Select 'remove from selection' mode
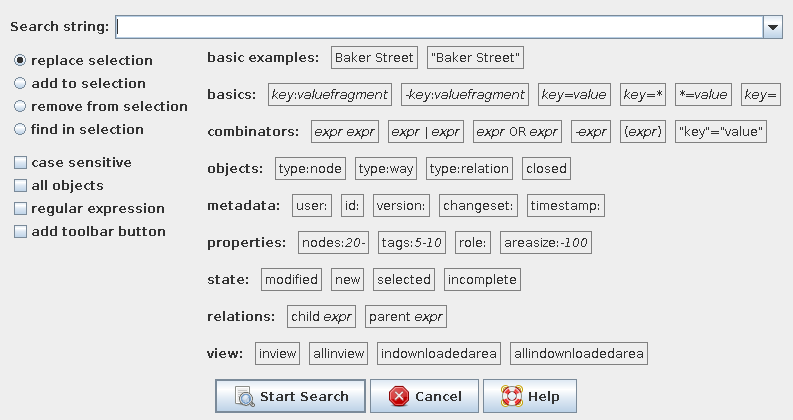This screenshot has width=793, height=420. (20, 107)
